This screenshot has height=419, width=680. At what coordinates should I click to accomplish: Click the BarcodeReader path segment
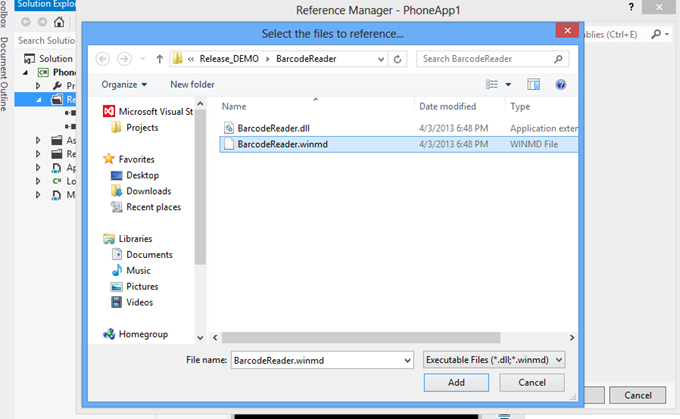(306, 59)
